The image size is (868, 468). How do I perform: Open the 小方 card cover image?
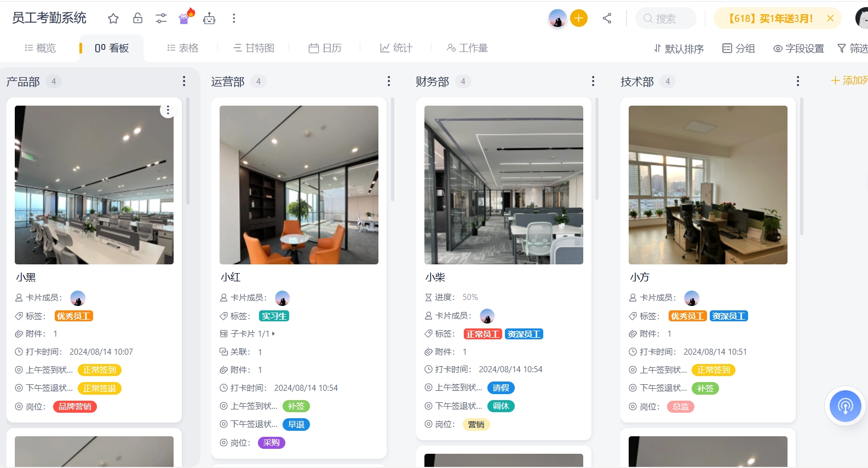708,185
